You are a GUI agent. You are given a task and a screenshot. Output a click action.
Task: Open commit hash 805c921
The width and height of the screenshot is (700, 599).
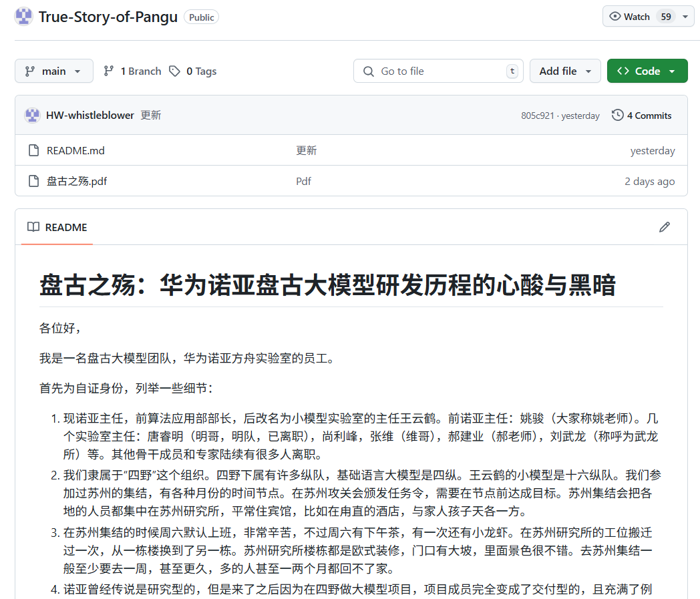pos(537,116)
